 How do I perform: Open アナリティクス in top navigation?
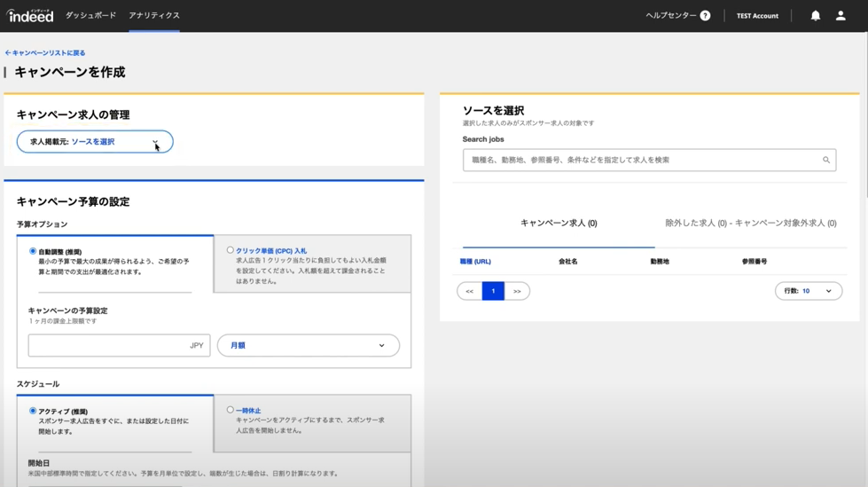pos(154,15)
